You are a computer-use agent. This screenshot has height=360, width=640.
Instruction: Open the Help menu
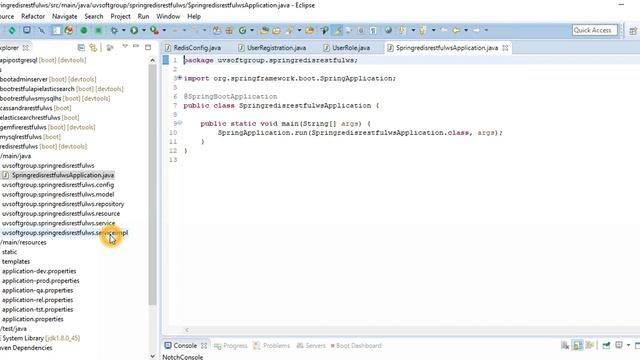point(194,16)
